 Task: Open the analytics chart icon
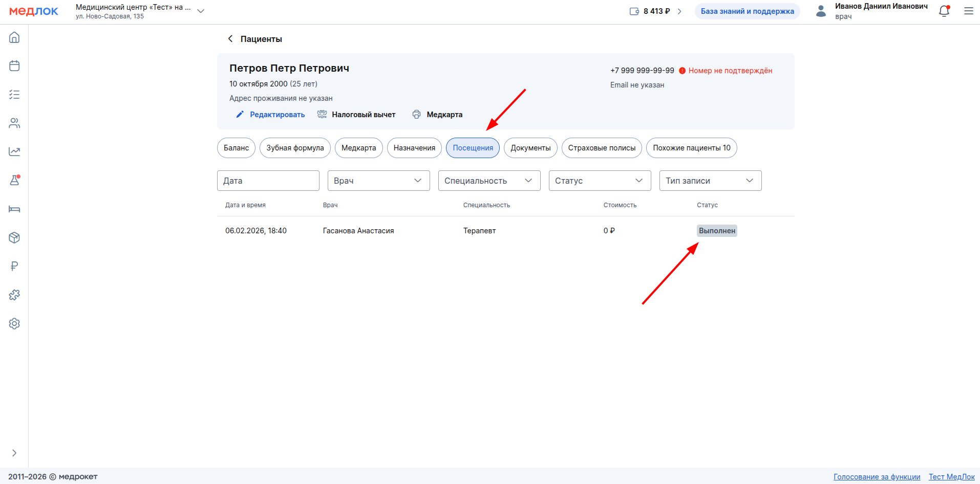[14, 152]
